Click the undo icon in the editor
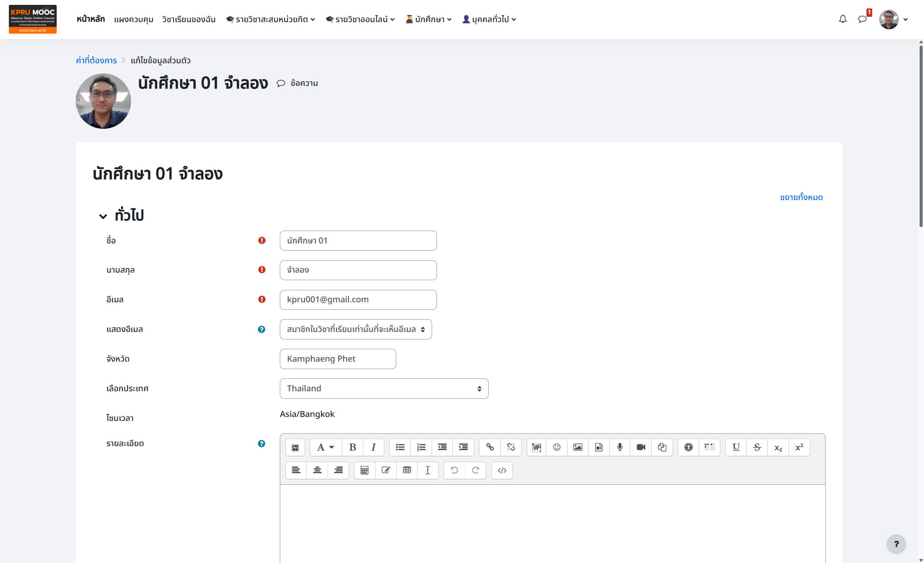Screen dimensions: 924x563 point(454,470)
